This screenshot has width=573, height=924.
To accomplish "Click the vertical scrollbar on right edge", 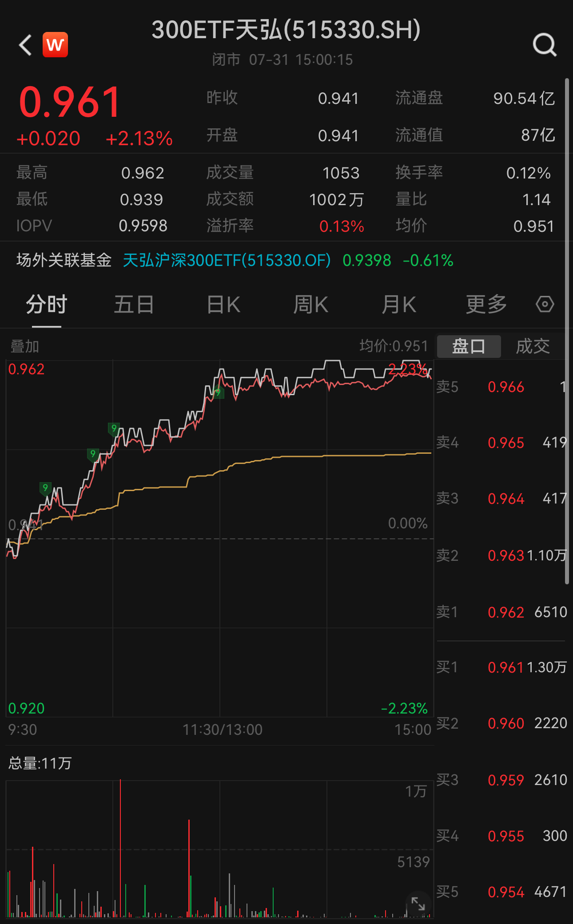I will (567, 331).
